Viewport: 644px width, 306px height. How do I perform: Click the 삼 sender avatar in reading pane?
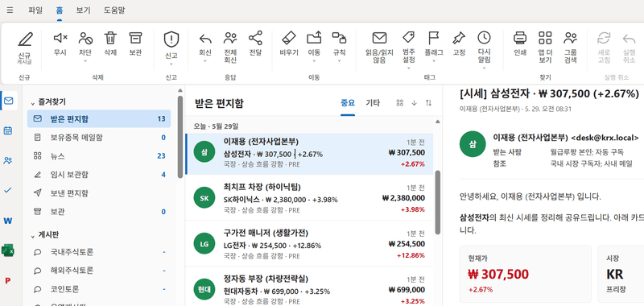pos(473,144)
